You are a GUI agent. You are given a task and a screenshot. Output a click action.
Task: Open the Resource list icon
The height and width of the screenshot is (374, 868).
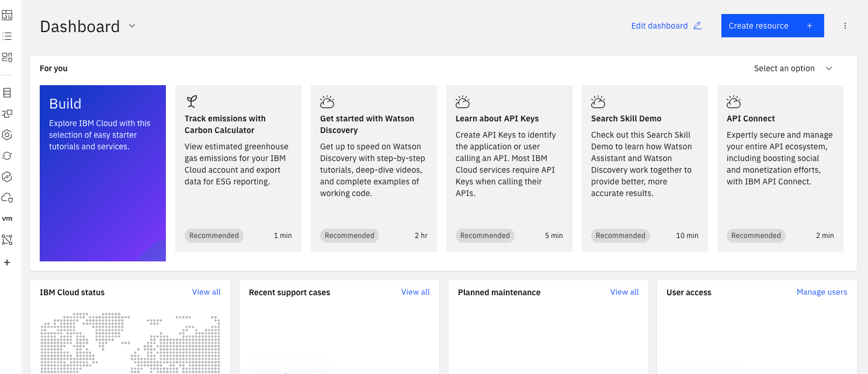point(7,36)
